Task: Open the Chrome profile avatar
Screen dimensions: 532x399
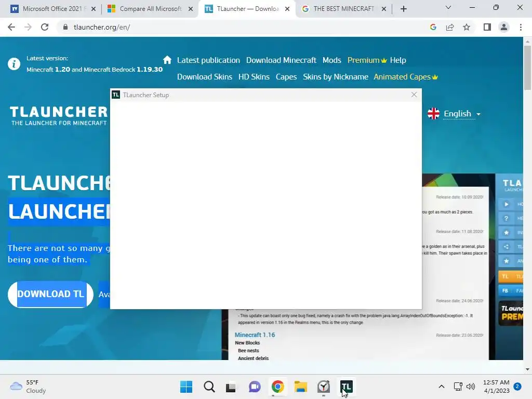Action: pos(504,27)
